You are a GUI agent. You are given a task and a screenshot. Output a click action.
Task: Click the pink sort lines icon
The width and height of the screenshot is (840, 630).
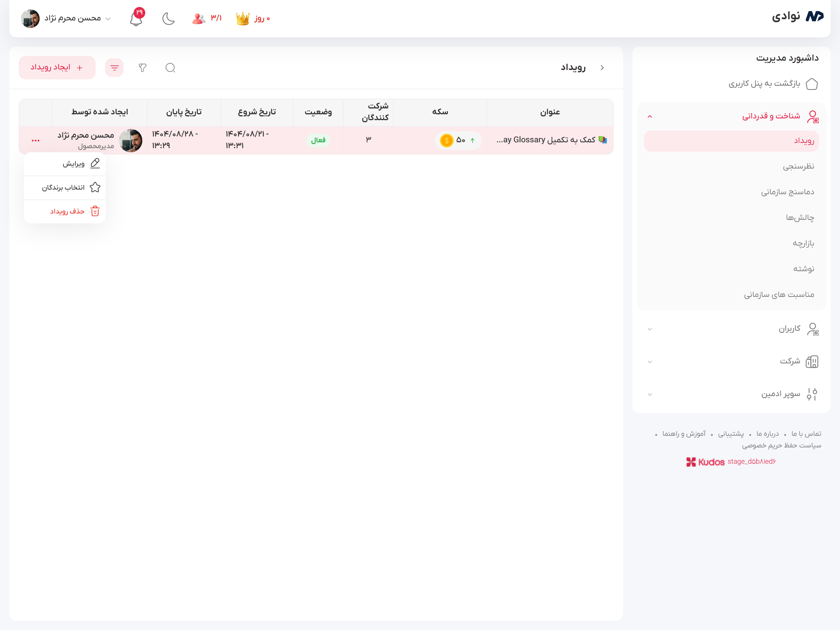point(114,68)
